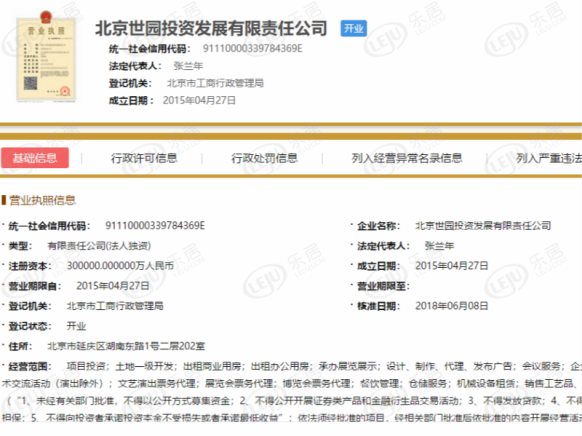Click the approval date 2018年06月08日
Image resolution: width=582 pixels, height=436 pixels.
(452, 306)
